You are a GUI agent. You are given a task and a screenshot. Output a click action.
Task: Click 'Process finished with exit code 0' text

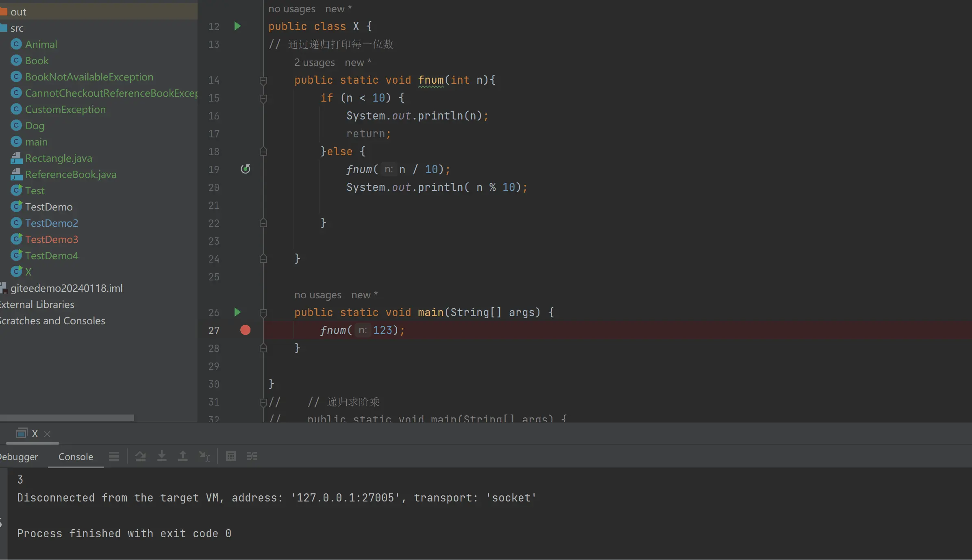(124, 533)
